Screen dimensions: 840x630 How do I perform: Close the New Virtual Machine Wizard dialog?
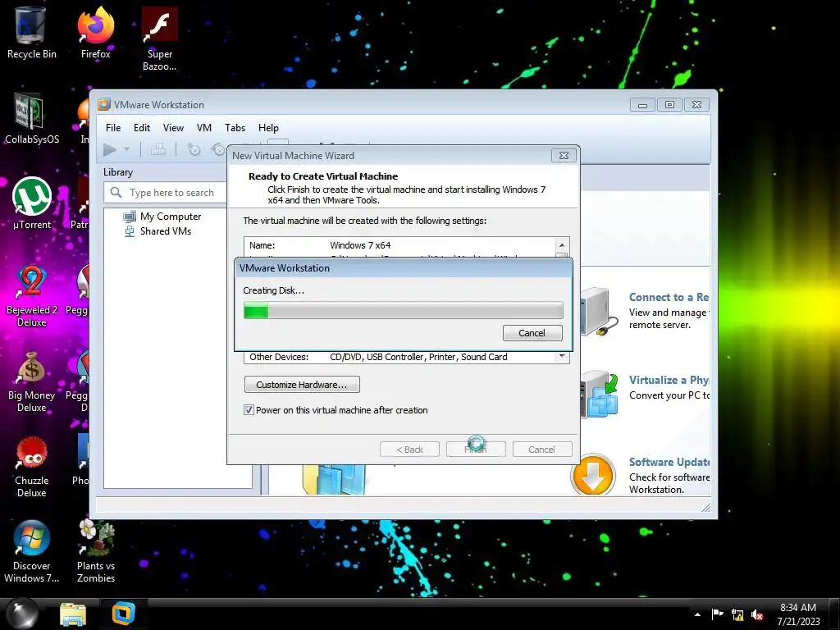tap(564, 155)
